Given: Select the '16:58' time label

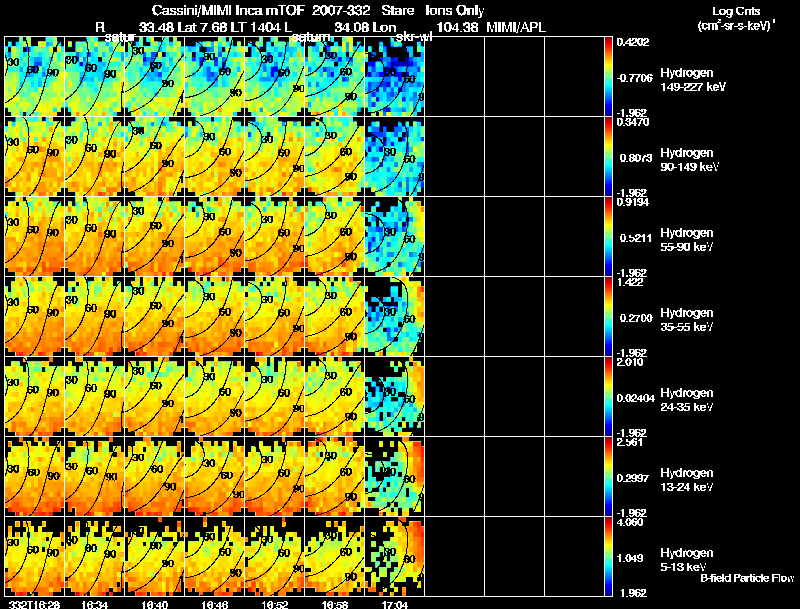Looking at the screenshot, I should click(x=335, y=604).
